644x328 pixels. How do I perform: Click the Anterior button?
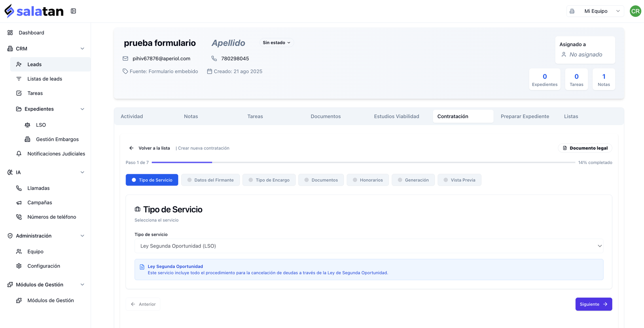(x=143, y=304)
